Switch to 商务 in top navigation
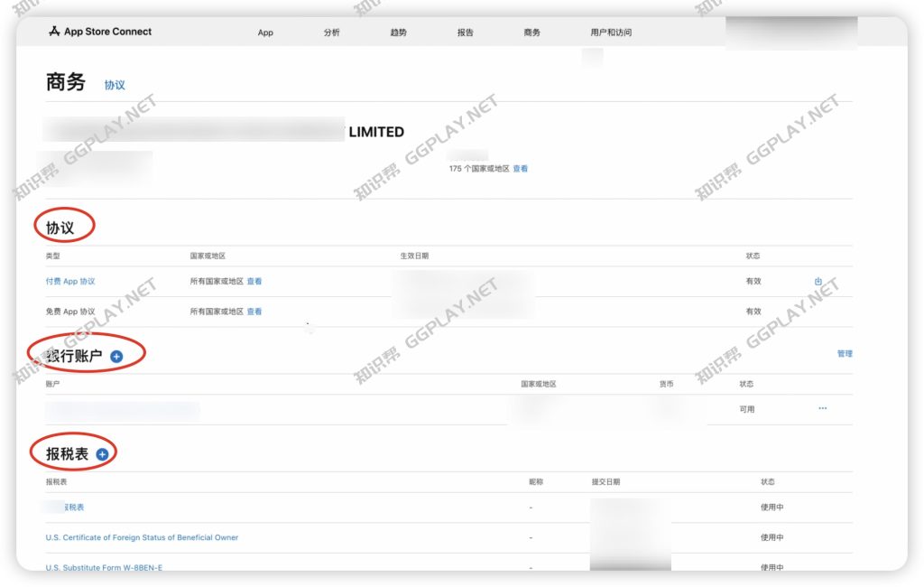Viewport: 924px width, 587px height. click(532, 33)
